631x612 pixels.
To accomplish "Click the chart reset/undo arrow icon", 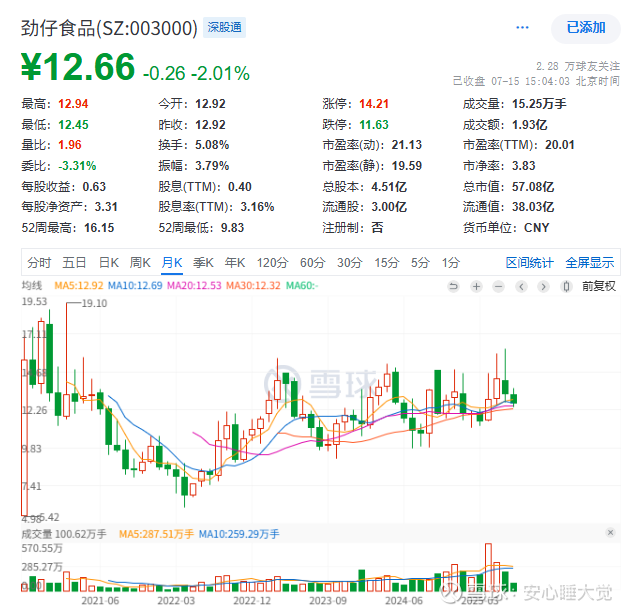I will (x=454, y=286).
